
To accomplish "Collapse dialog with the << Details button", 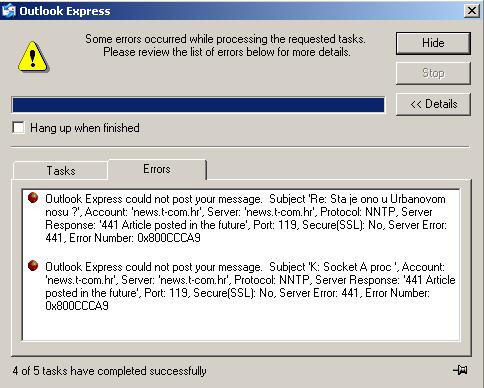I will [x=433, y=104].
